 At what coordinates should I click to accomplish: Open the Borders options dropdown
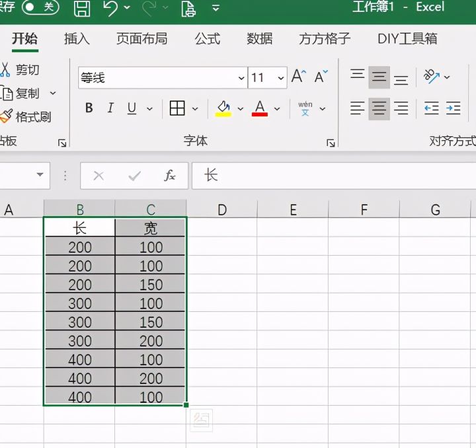click(x=195, y=108)
